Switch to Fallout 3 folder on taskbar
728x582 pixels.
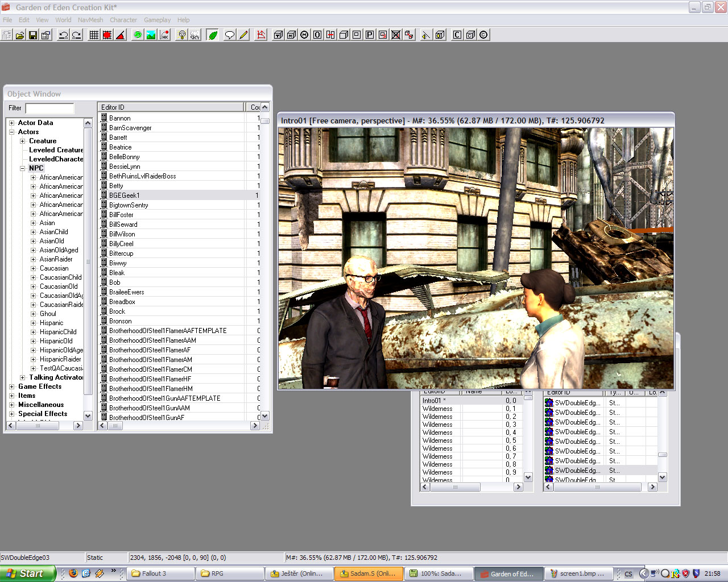160,573
